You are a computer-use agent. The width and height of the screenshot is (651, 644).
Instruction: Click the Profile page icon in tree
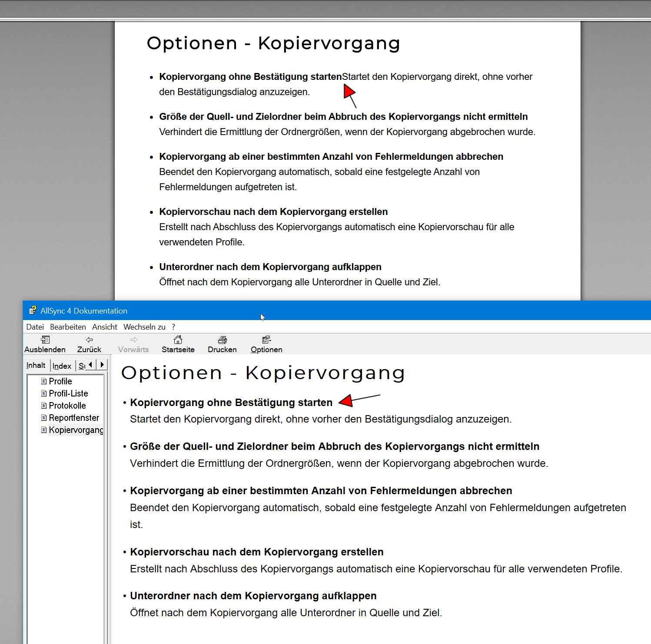pos(44,381)
